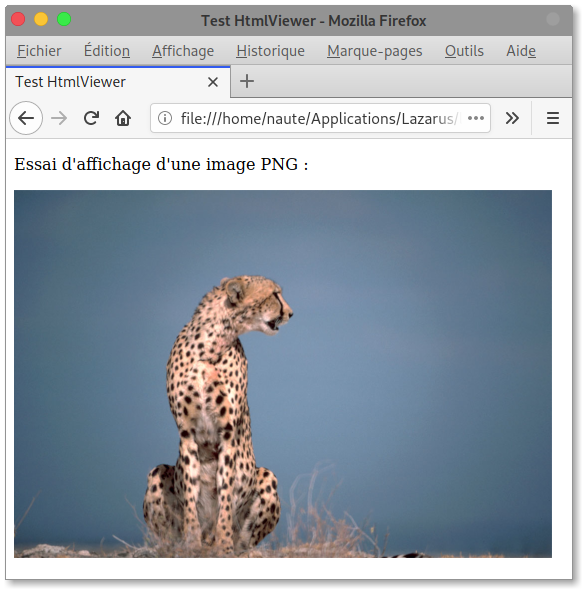This screenshot has height=589, width=582.
Task: Show site information icon in address bar
Action: (x=165, y=118)
